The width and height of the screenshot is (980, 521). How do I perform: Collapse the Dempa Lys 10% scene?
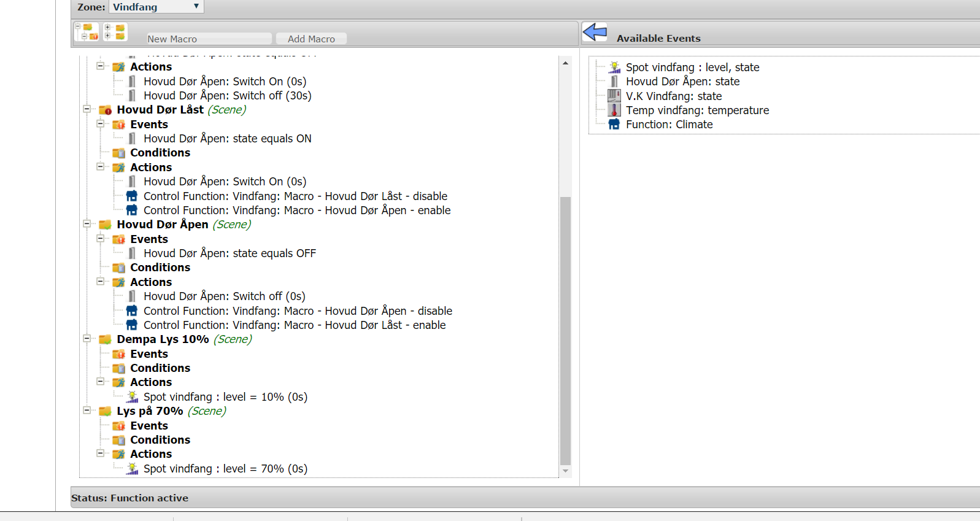pos(87,339)
